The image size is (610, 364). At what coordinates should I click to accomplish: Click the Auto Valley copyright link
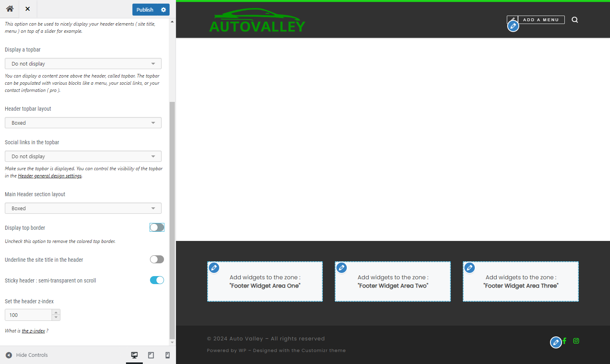pyautogui.click(x=246, y=338)
